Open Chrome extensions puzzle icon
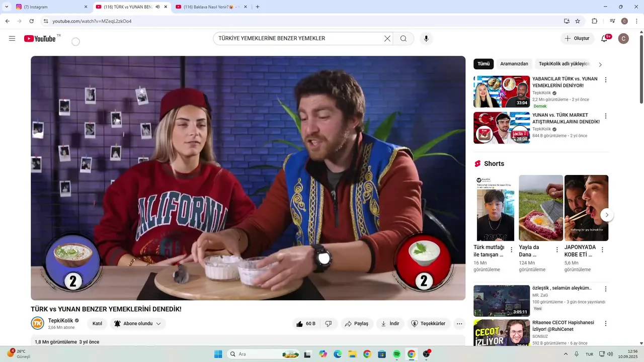The height and width of the screenshot is (362, 644). click(x=594, y=21)
